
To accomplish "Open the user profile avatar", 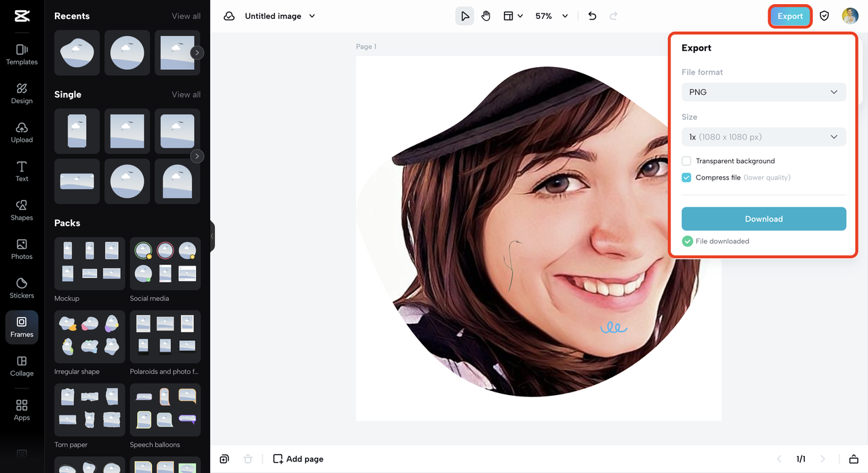I will (850, 16).
